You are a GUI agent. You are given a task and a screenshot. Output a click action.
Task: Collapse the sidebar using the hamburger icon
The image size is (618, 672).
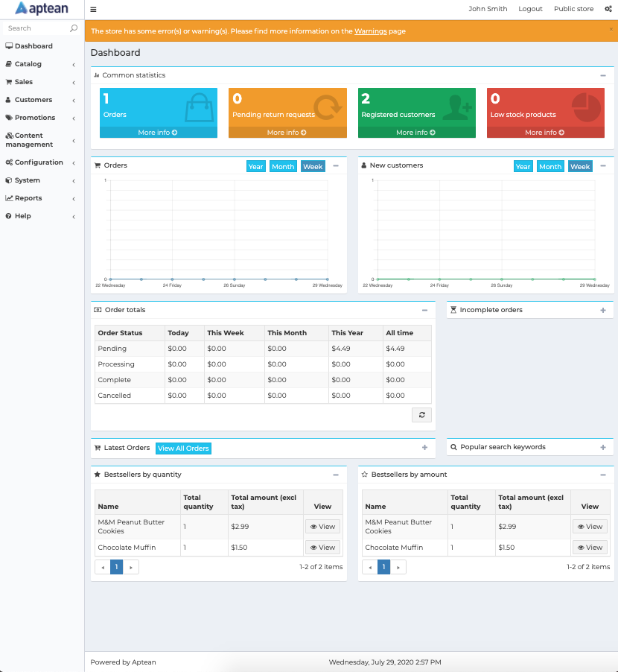(x=92, y=10)
